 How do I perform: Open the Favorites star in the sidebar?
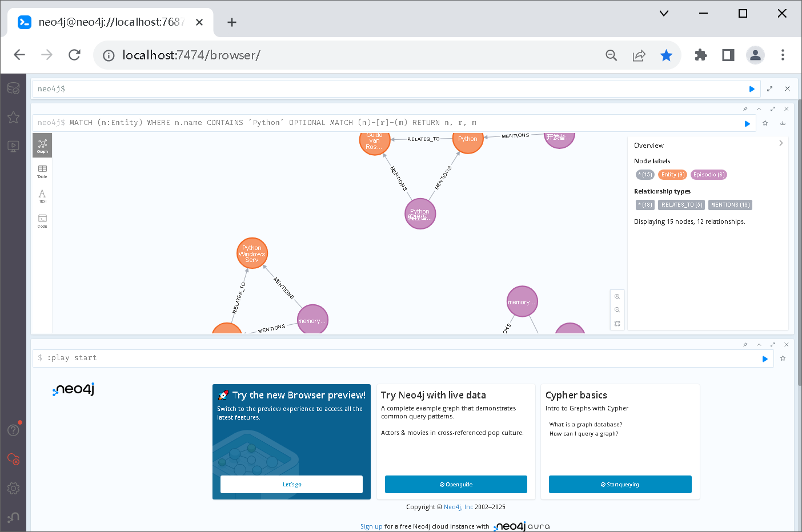pyautogui.click(x=13, y=118)
